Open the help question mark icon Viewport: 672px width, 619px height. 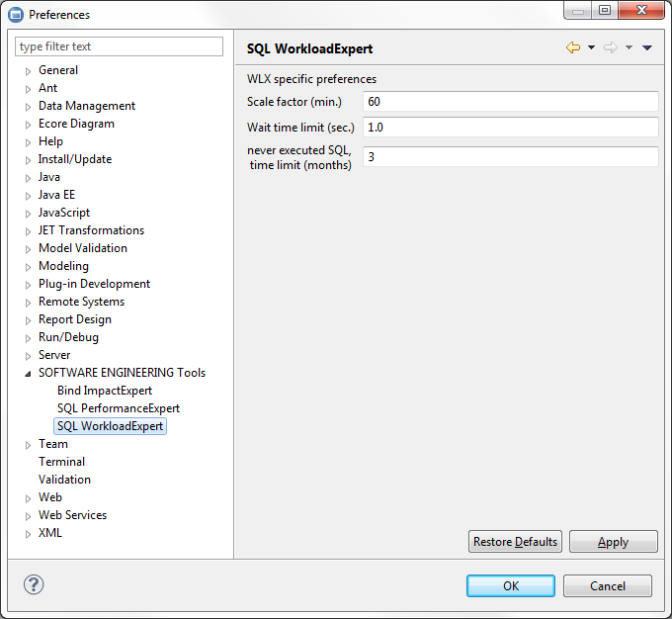tap(34, 584)
